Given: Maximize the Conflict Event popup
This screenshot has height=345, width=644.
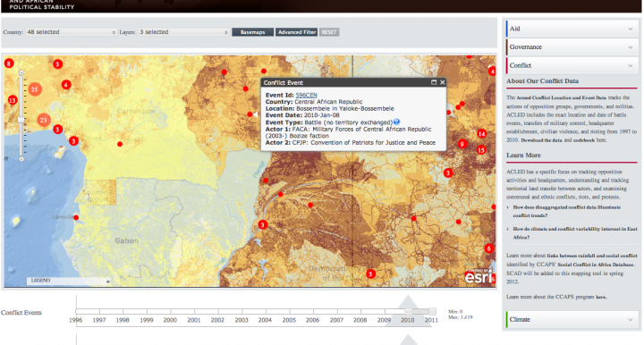Looking at the screenshot, I should [x=434, y=82].
